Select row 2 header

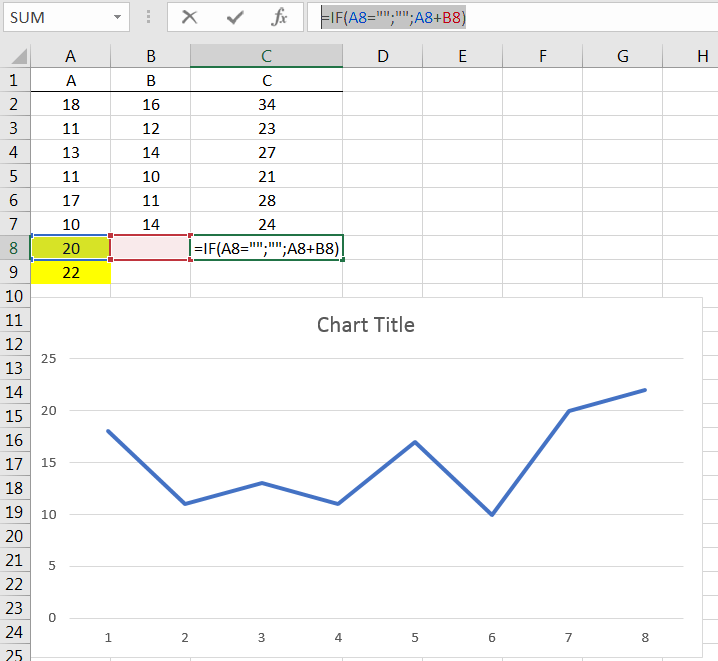click(15, 104)
